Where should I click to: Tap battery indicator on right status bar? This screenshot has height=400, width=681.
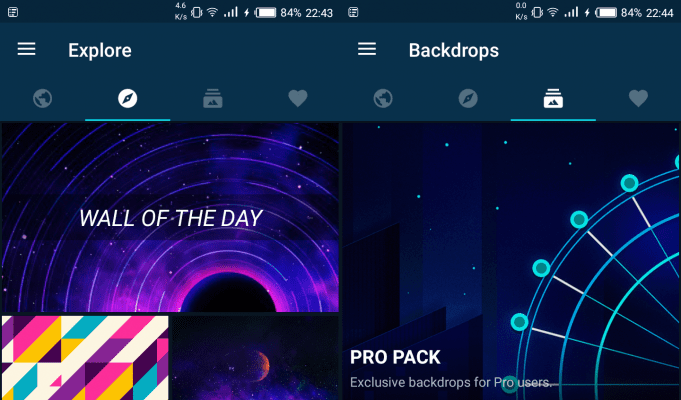606,13
